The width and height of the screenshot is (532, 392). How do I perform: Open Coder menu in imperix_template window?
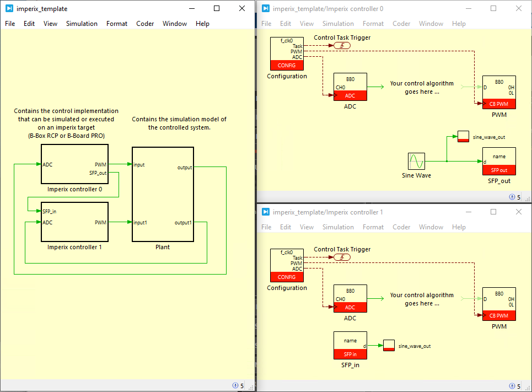[x=145, y=23]
